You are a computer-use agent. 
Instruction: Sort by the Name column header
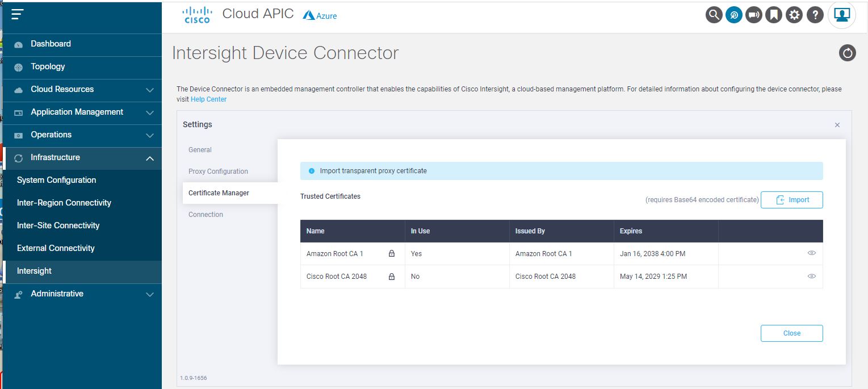pos(353,231)
